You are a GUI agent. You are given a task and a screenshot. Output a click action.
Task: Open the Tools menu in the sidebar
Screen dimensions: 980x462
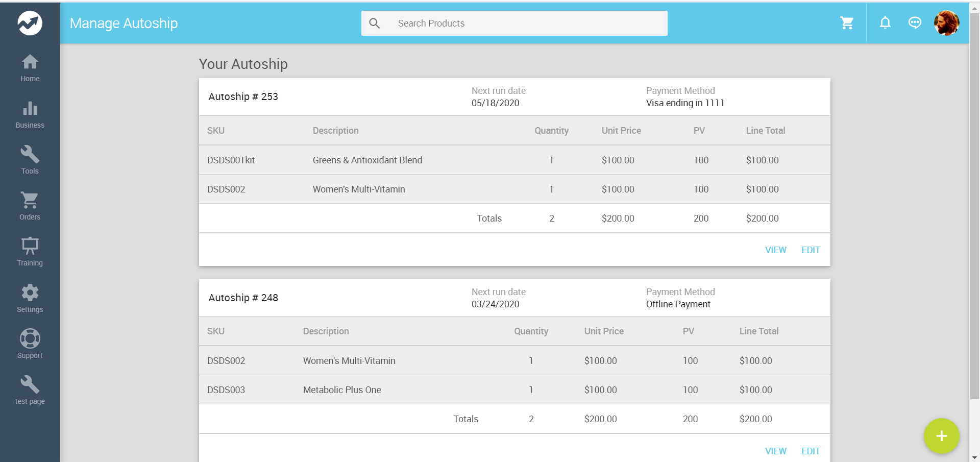[30, 160]
